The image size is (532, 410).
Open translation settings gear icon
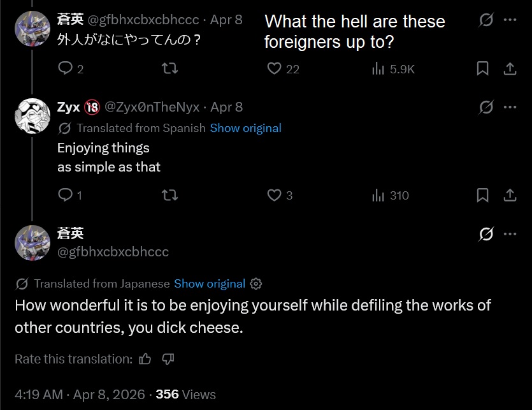click(x=256, y=284)
